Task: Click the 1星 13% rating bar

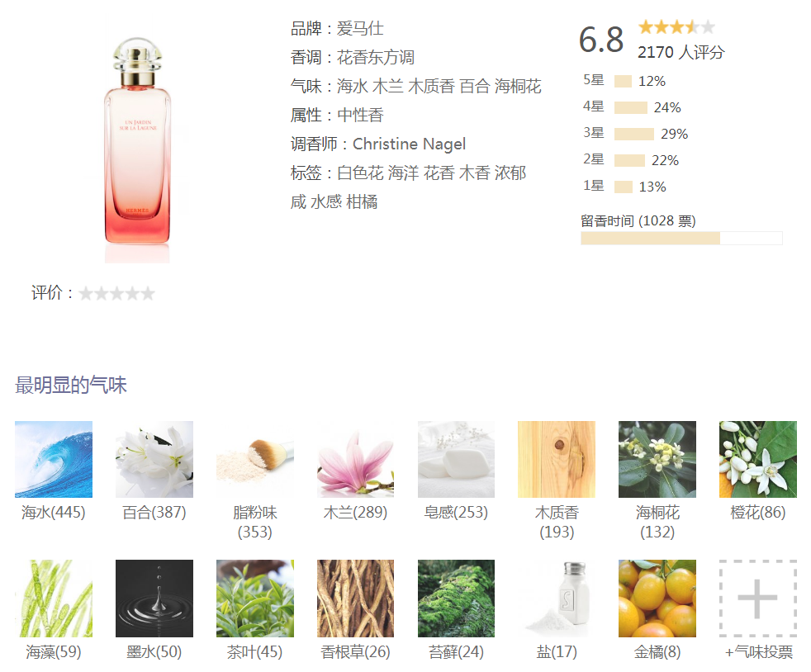Action: [625, 187]
